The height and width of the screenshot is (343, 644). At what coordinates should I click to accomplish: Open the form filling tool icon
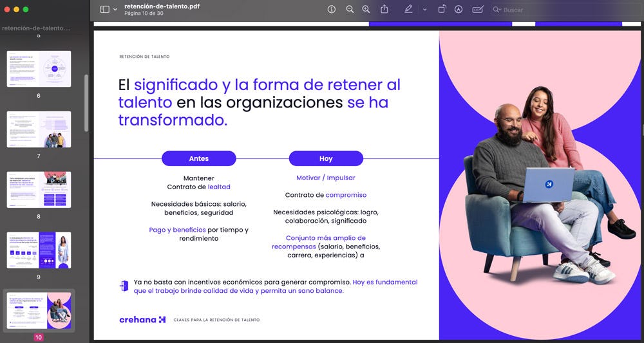(477, 10)
